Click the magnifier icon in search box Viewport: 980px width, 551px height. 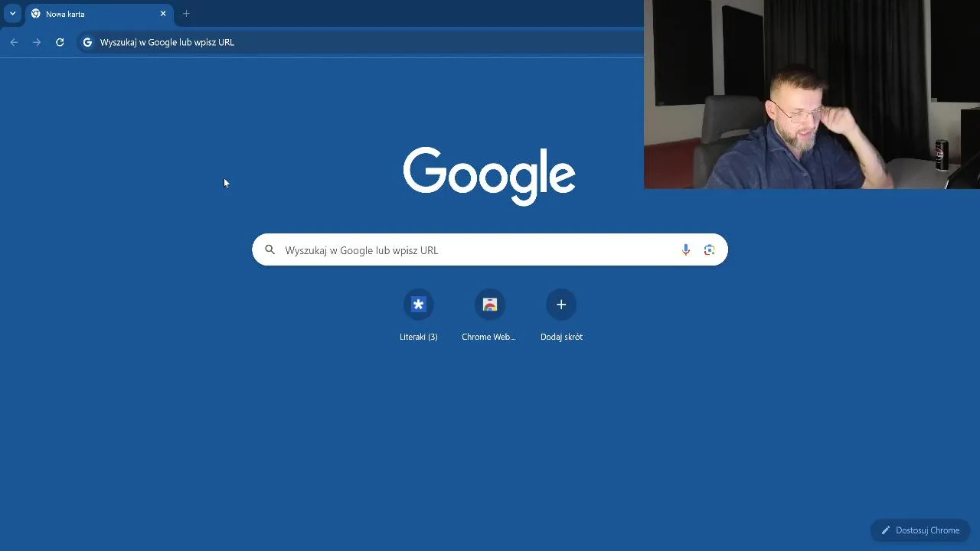tap(269, 249)
